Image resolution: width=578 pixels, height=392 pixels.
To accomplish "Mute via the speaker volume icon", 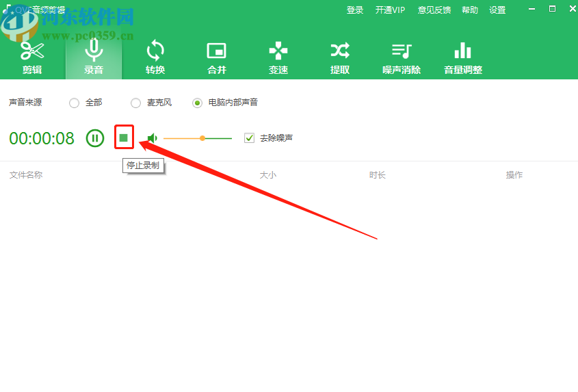I will [x=153, y=138].
